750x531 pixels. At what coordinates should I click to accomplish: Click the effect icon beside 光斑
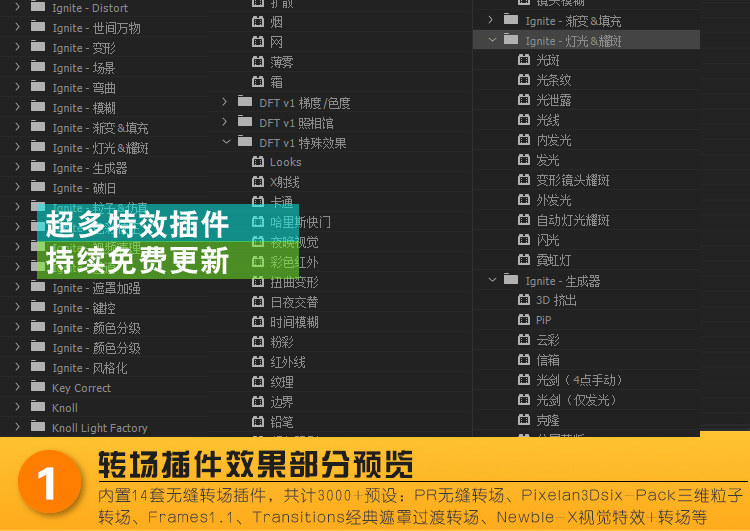click(x=524, y=60)
